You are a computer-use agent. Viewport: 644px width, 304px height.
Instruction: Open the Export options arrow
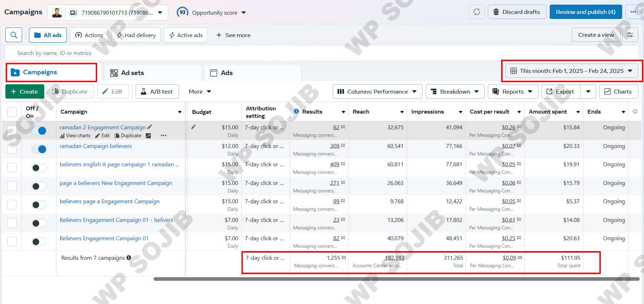(588, 91)
